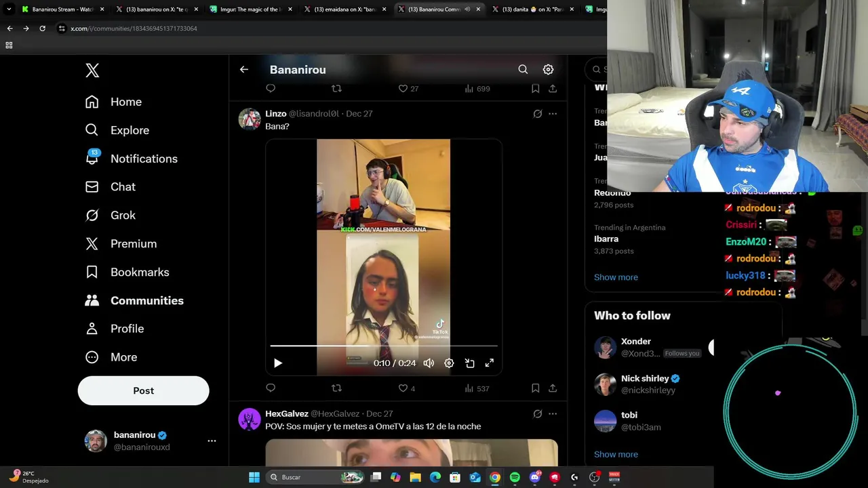The image size is (868, 488).
Task: Open Premium in the sidebar
Action: coord(121,243)
